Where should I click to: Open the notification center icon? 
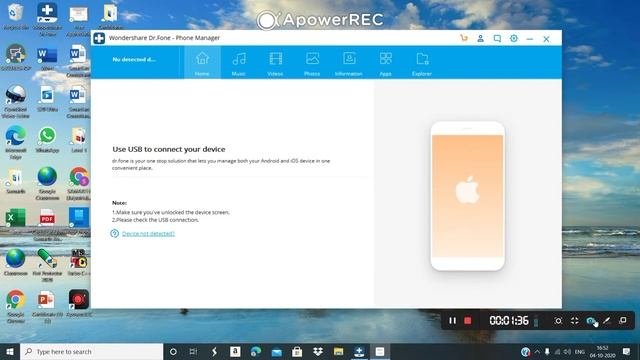coord(627,351)
